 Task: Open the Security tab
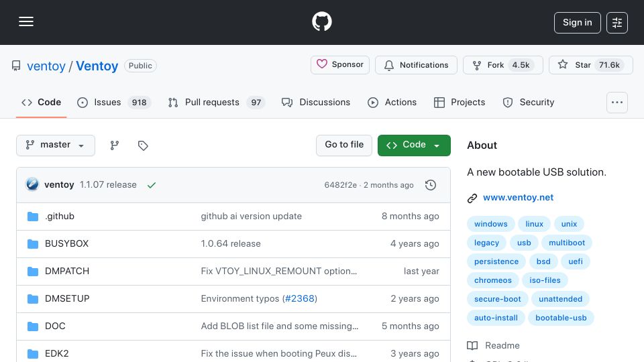click(528, 102)
